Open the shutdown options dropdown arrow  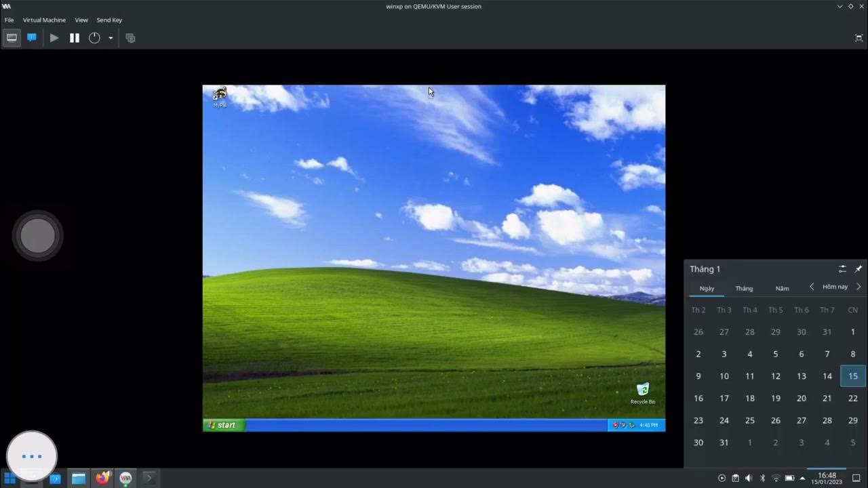click(111, 38)
